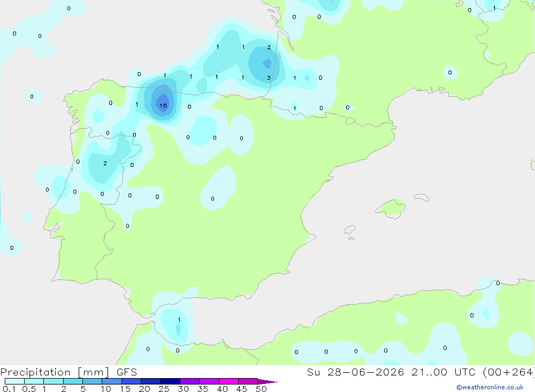Click the purple arrow tip of legend
This screenshot has height=392, width=535.
(x=267, y=382)
